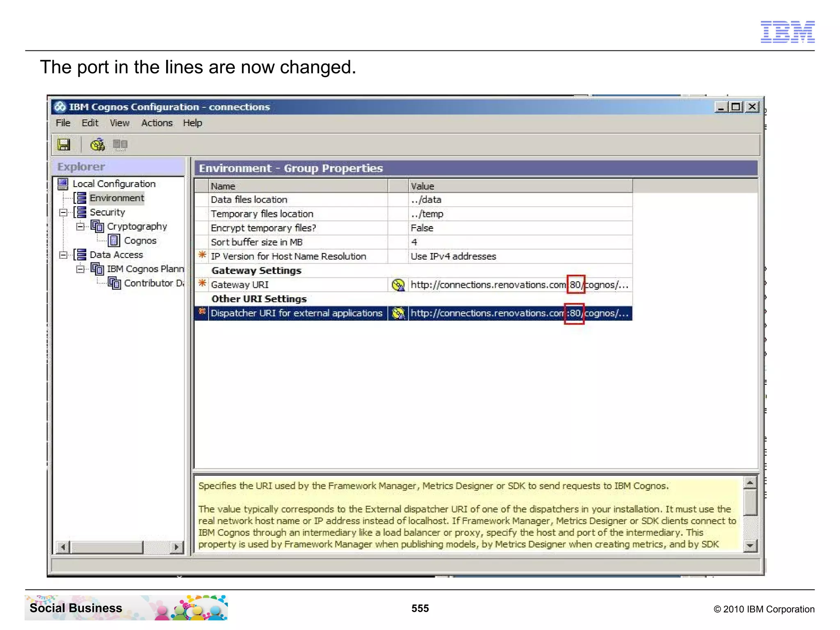Click the Temporary files location value ../temp
Viewport: 840px width, 630px height.
click(x=520, y=214)
